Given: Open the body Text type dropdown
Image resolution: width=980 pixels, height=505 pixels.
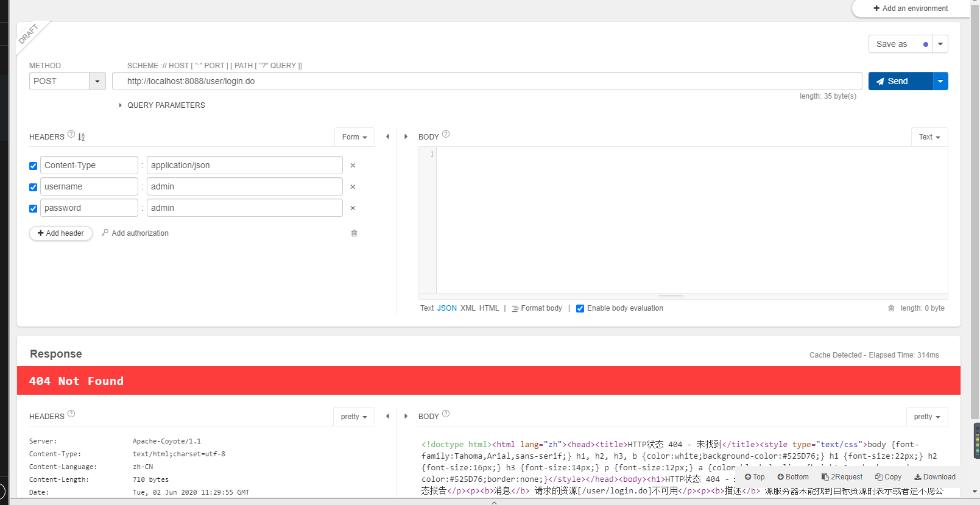Looking at the screenshot, I should coord(929,137).
